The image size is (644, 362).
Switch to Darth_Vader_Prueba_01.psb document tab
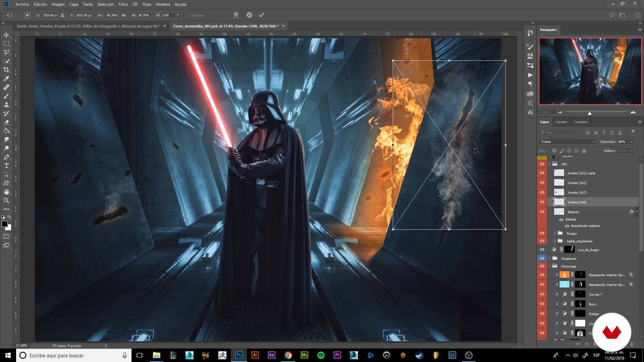pyautogui.click(x=89, y=26)
